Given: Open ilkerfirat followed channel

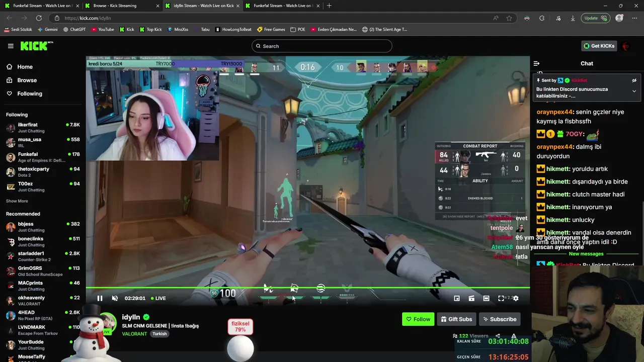Looking at the screenshot, I should (x=43, y=128).
